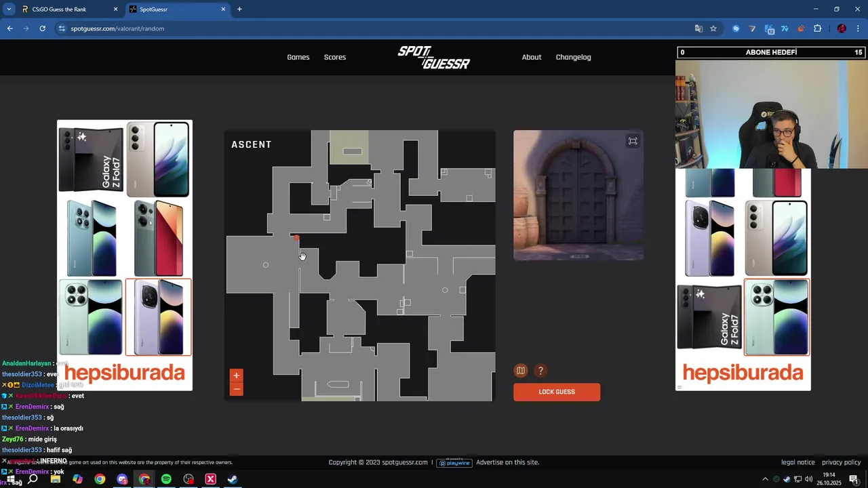Open the red X app in taskbar
The height and width of the screenshot is (488, 868).
(x=210, y=479)
